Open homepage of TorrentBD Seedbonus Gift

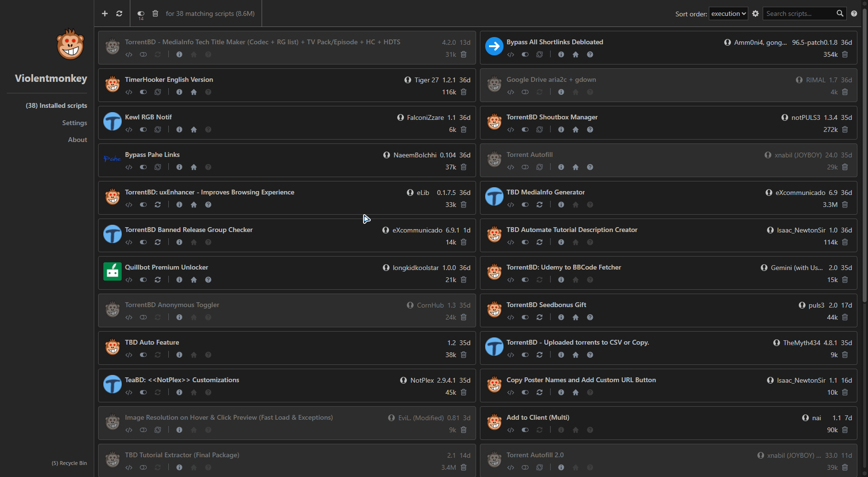576,317
